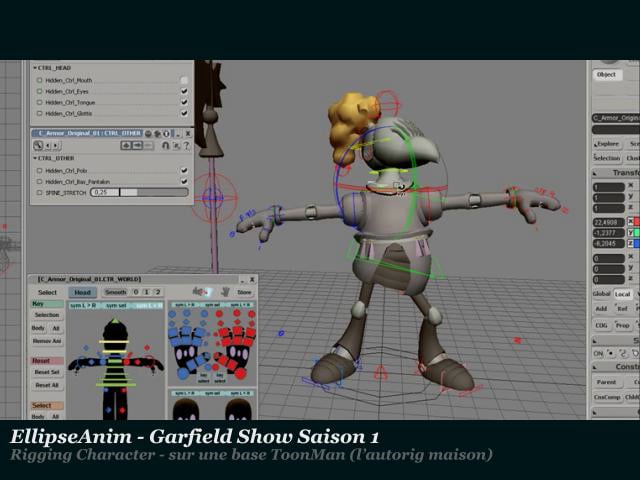This screenshot has width=640, height=480.
Task: Click the Remov Ani button
Action: click(47, 341)
